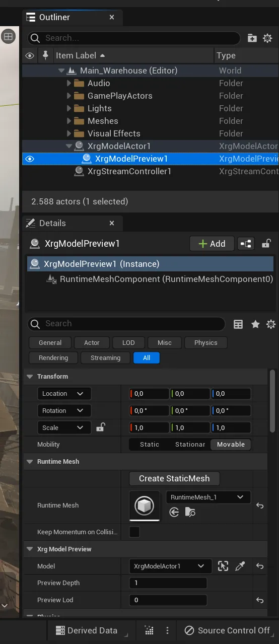The width and height of the screenshot is (279, 644).
Task: Filter Details by General
Action: click(x=50, y=343)
